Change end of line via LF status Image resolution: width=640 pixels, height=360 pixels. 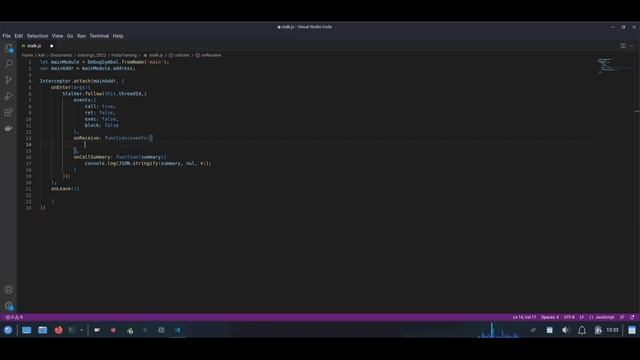[582, 317]
